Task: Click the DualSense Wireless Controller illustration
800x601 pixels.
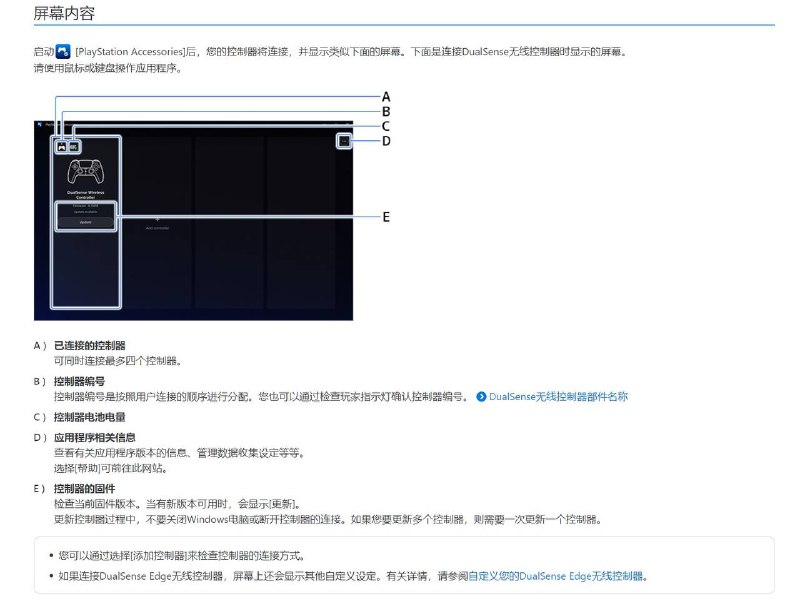Action: coord(87,172)
